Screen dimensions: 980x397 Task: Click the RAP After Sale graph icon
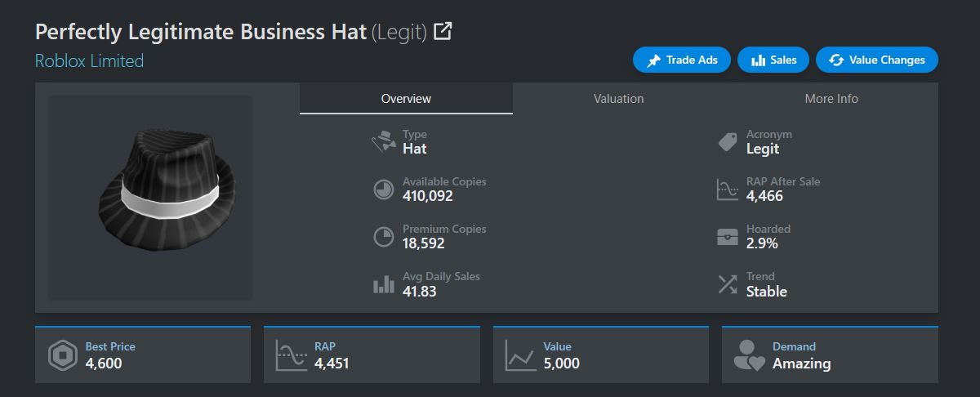tap(727, 190)
